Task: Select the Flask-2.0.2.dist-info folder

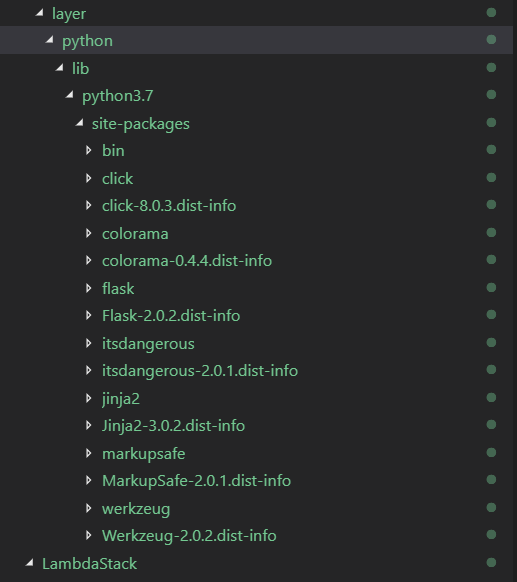Action: pyautogui.click(x=171, y=316)
